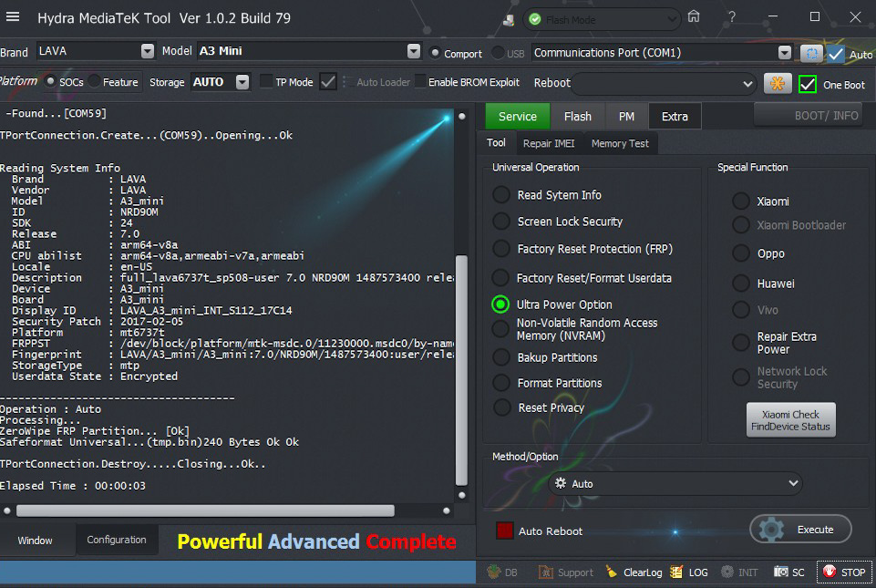Open the Model A3 Mini dropdown
The height and width of the screenshot is (588, 876).
(x=414, y=51)
